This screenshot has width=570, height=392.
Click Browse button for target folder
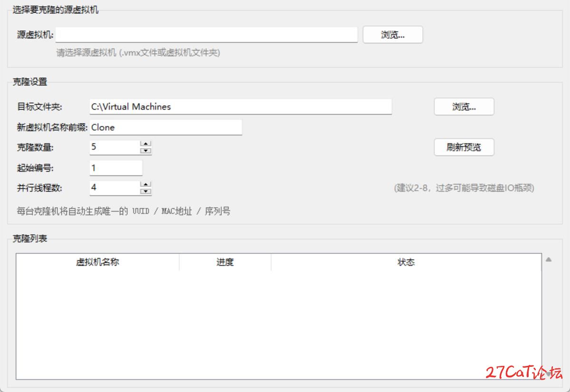tap(464, 107)
